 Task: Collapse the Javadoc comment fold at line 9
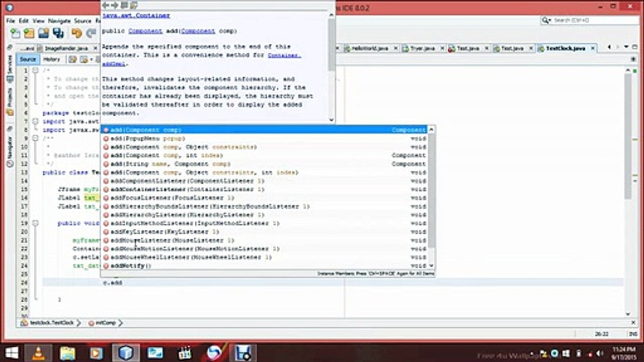coord(35,138)
